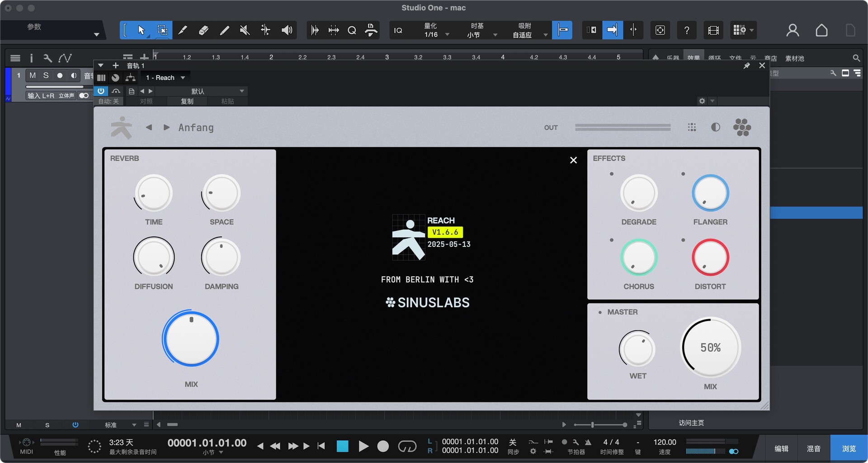868x463 pixels.
Task: Open 混音 mix view
Action: point(813,449)
